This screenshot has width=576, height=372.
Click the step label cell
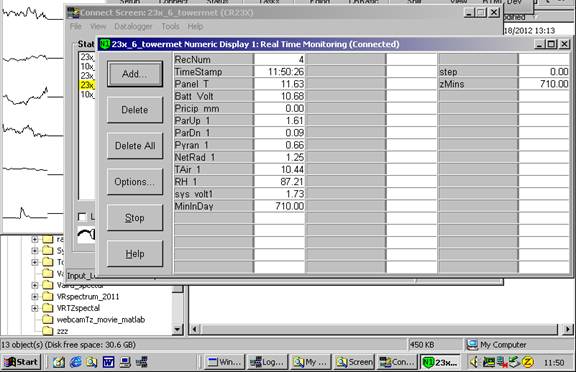[478, 72]
